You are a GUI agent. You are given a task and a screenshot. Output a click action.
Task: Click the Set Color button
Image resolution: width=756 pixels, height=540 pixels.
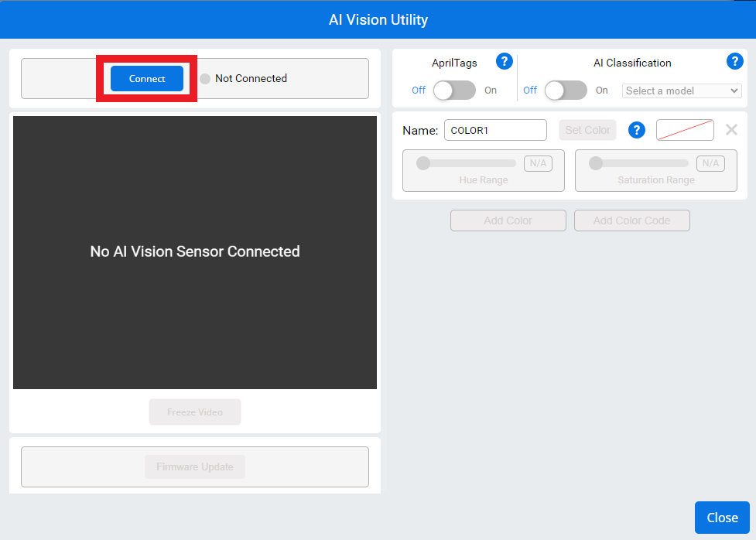click(x=587, y=129)
